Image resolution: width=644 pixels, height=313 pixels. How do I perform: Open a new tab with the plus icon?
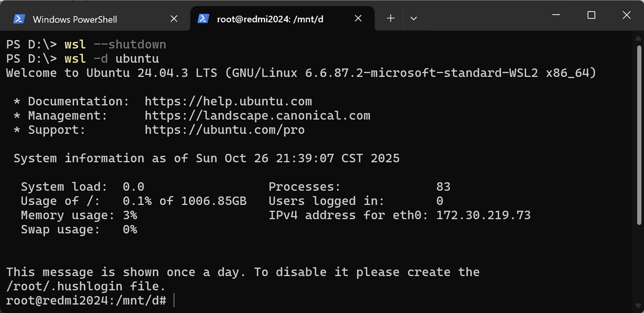(391, 19)
